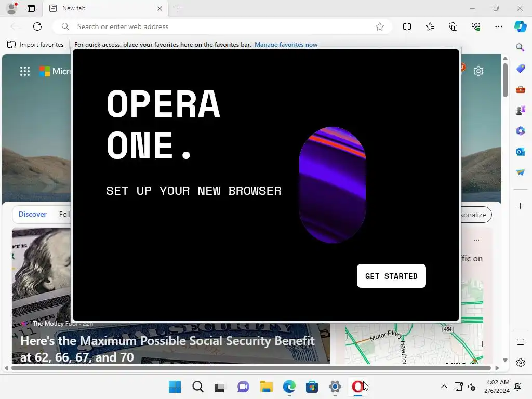The height and width of the screenshot is (399, 532).
Task: Open Collections icon in toolbar
Action: point(453,26)
